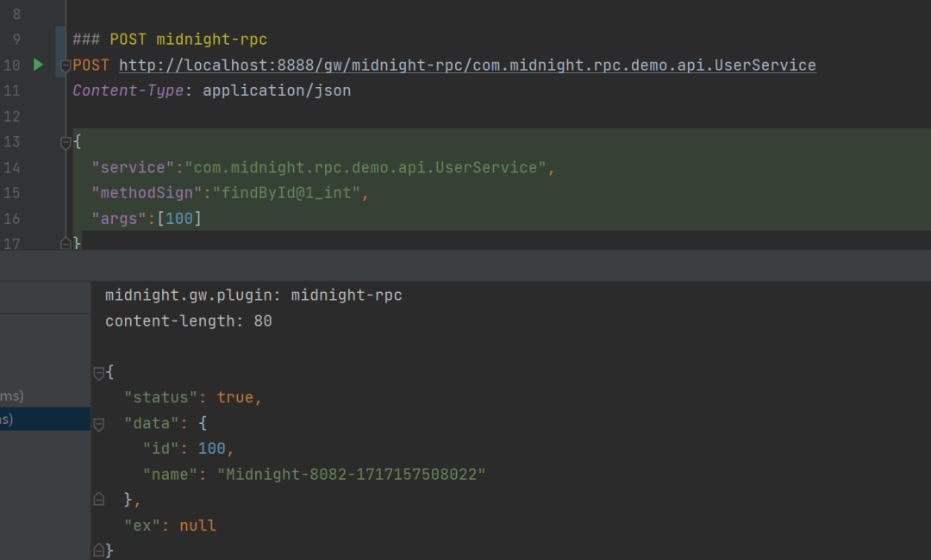The height and width of the screenshot is (560, 931).
Task: Click the "name" key in response
Action: click(x=170, y=475)
